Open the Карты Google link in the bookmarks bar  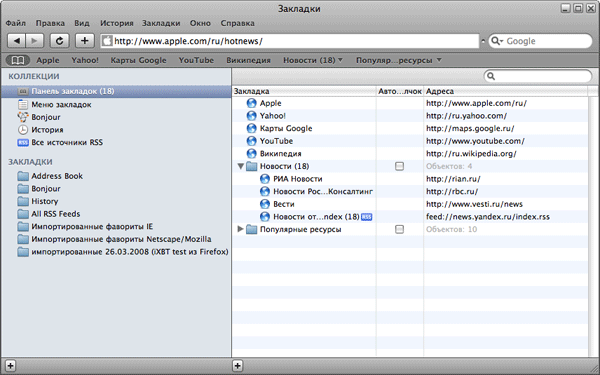tap(139, 60)
